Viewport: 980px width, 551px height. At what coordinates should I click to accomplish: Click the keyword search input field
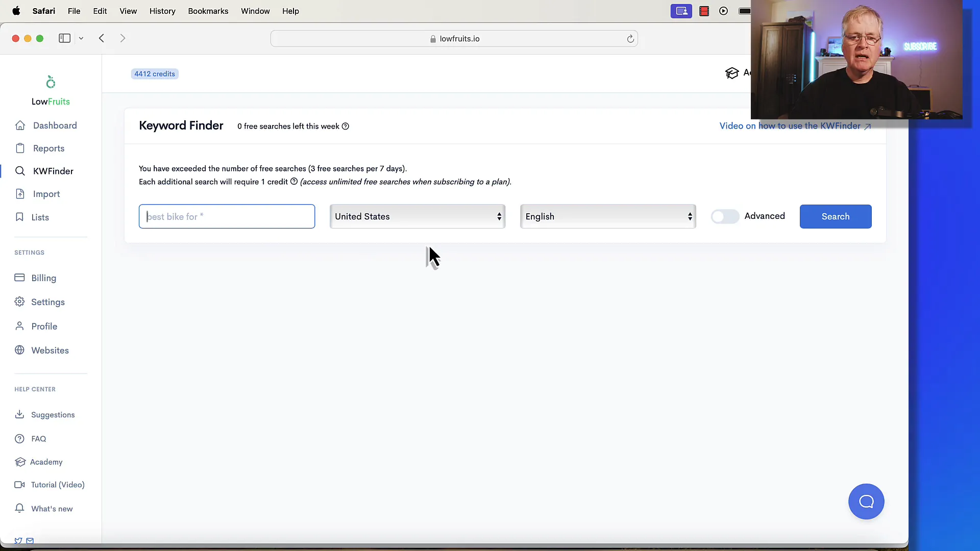[227, 216]
